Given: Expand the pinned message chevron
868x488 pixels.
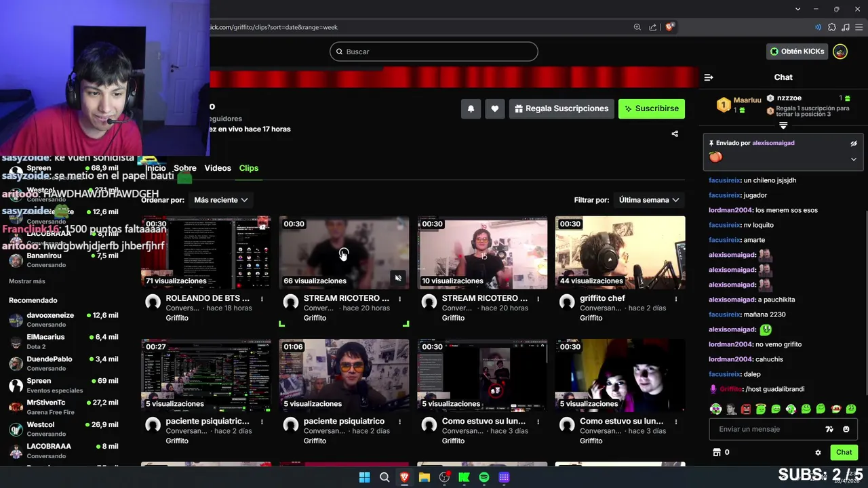Looking at the screenshot, I should tap(854, 159).
